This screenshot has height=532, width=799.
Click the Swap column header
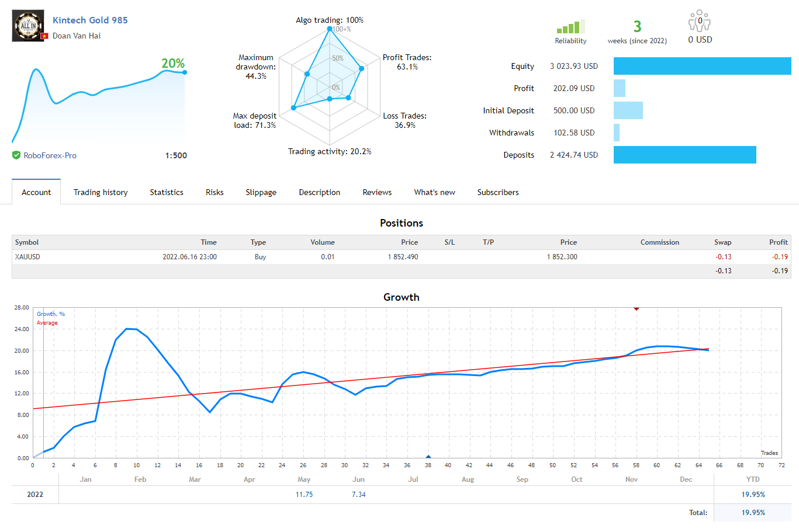[x=722, y=242]
